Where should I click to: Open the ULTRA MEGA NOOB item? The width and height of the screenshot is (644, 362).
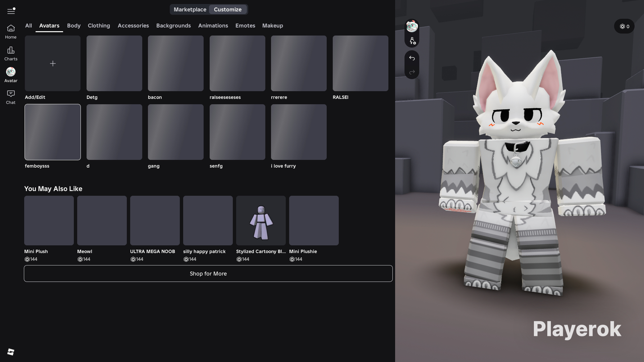(x=155, y=220)
